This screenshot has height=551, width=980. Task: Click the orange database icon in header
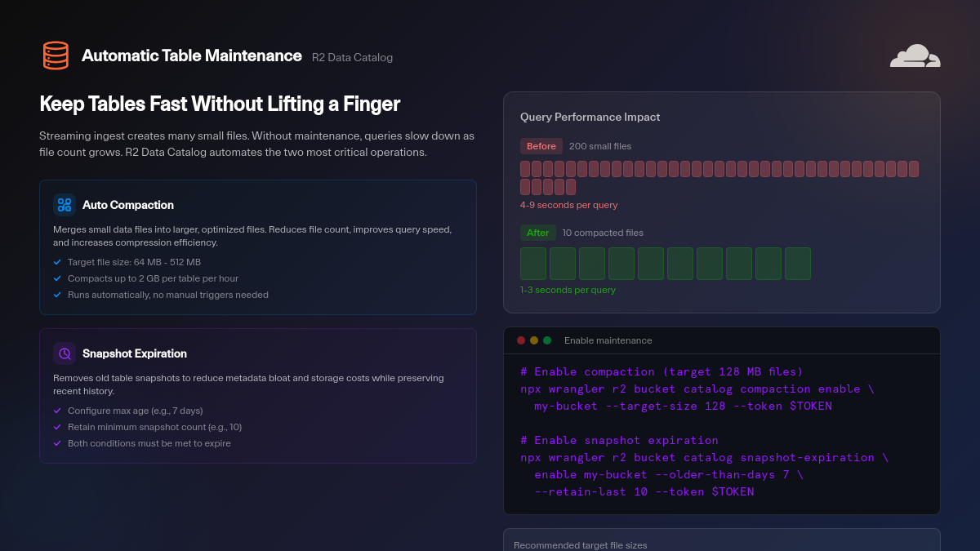pyautogui.click(x=56, y=56)
